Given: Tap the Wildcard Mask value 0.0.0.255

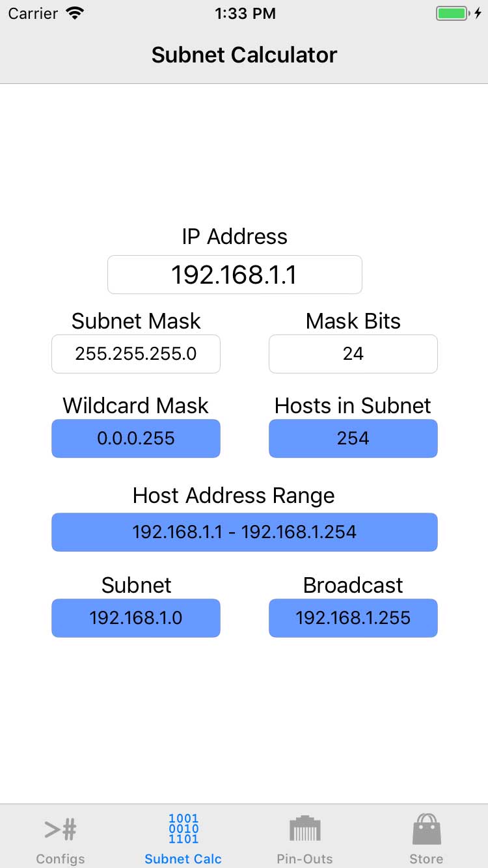Looking at the screenshot, I should pos(136,439).
